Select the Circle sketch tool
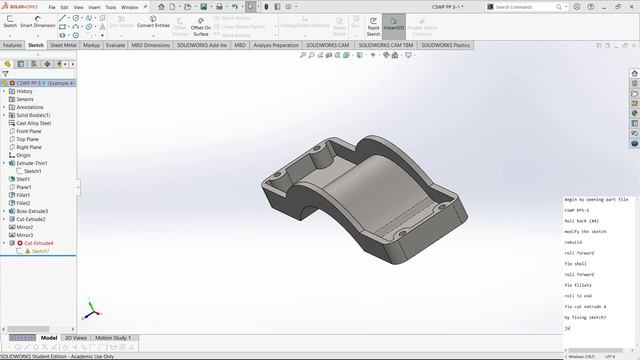Viewport: 640px width, 360px height. point(76,18)
